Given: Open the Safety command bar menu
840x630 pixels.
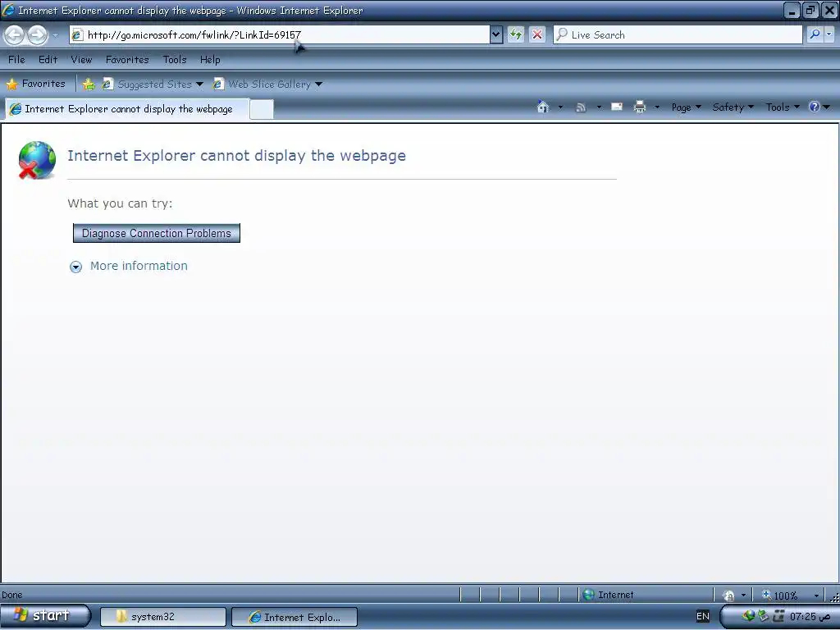Looking at the screenshot, I should coord(733,107).
